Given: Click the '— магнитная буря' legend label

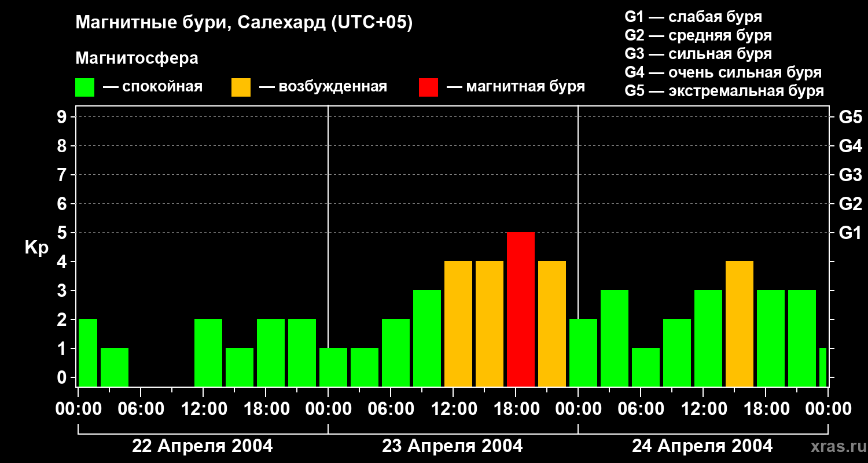Looking at the screenshot, I should pos(516,87).
